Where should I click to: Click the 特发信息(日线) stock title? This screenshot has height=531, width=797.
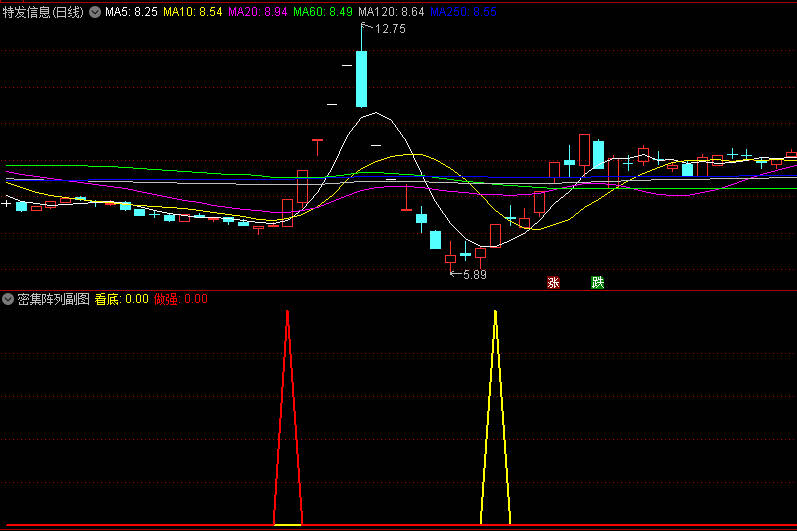coord(44,12)
